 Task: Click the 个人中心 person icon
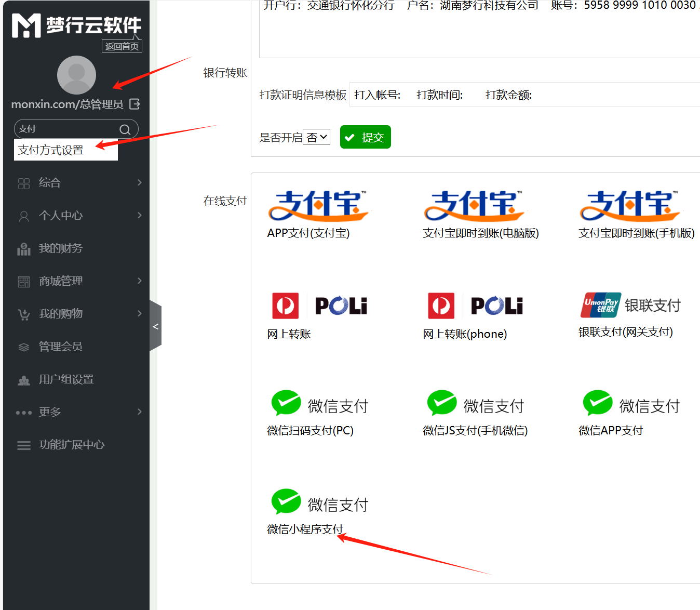[x=24, y=216]
